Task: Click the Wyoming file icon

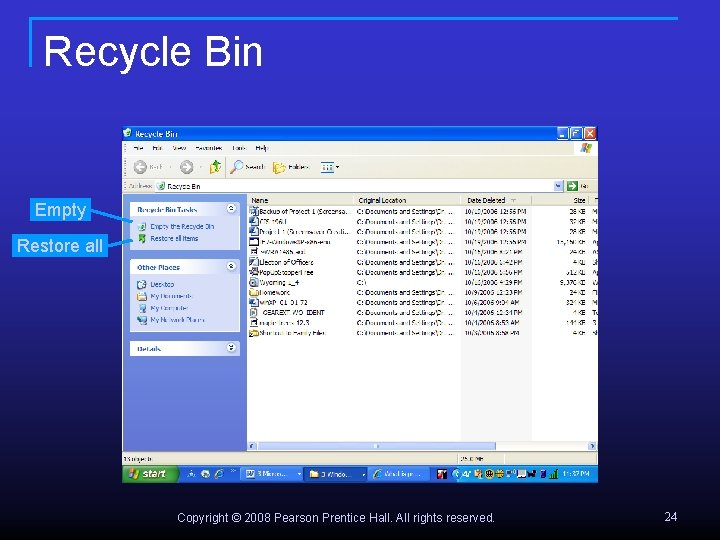Action: [253, 282]
